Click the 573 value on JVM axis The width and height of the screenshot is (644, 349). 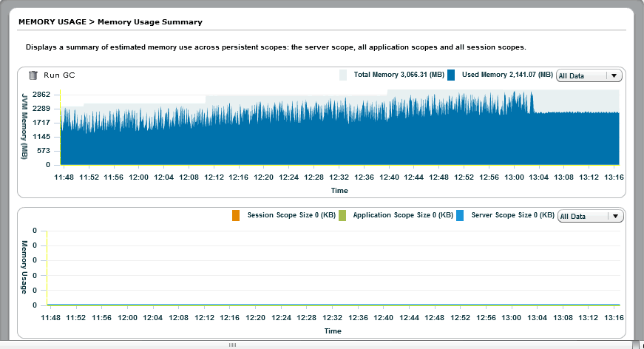pos(43,151)
